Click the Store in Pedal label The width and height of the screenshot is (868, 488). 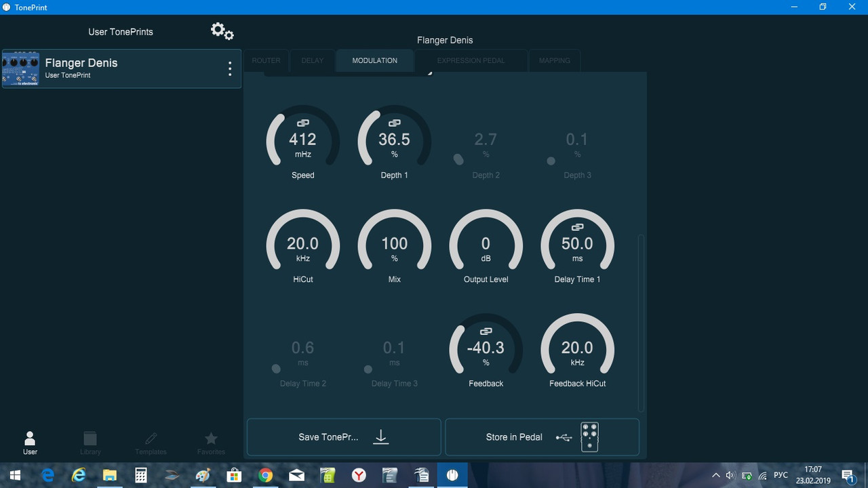pos(514,437)
